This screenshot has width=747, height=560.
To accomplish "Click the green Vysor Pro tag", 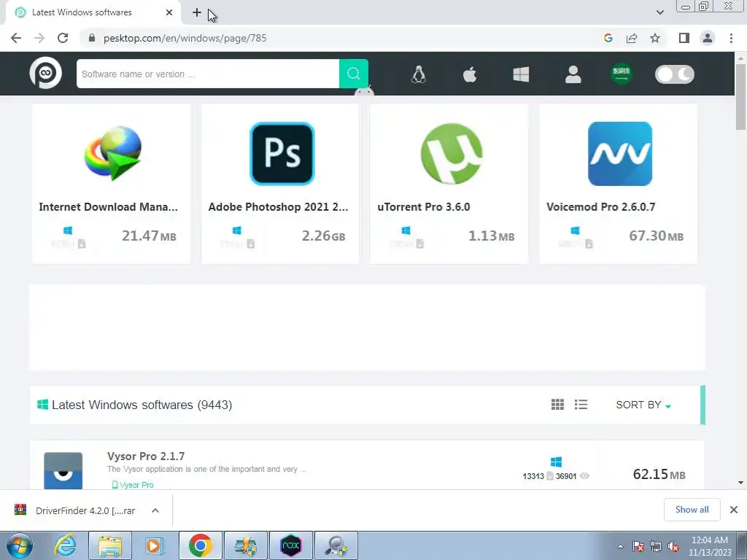I will coord(133,485).
